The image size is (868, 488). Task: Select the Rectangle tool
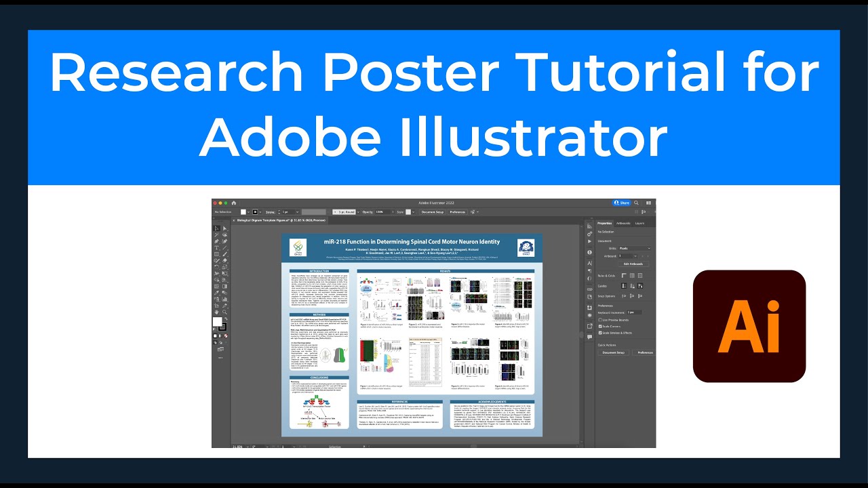[216, 254]
